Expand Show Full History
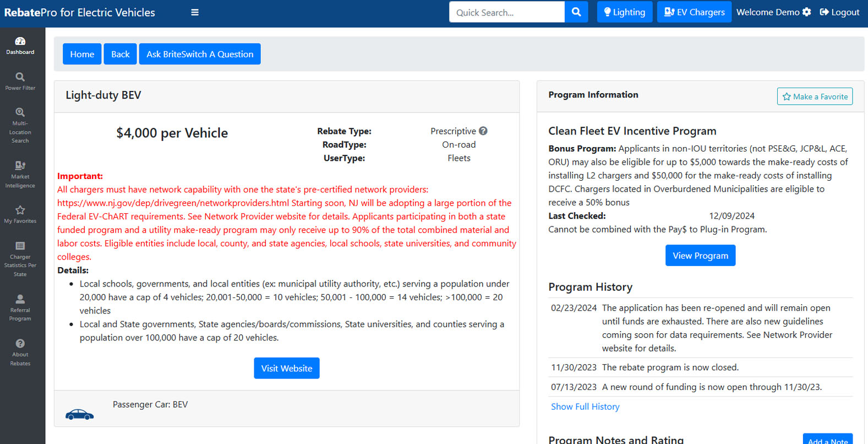Screen dimensions: 868x444 585,407
